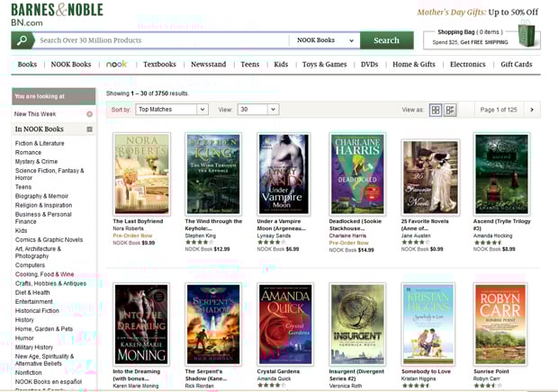The image size is (558, 392).
Task: Select Science Fiction, Fantasy & Horror category
Action: click(49, 174)
